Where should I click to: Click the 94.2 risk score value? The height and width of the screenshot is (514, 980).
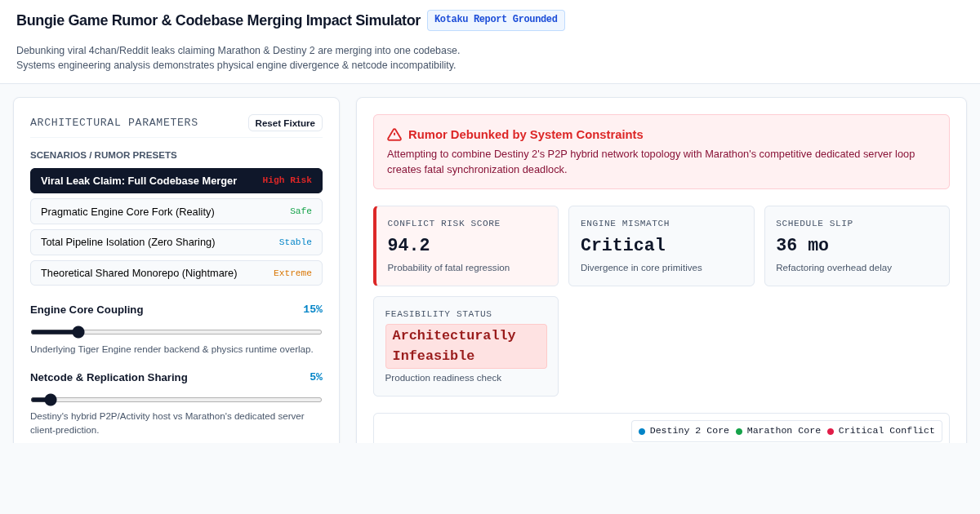point(408,246)
